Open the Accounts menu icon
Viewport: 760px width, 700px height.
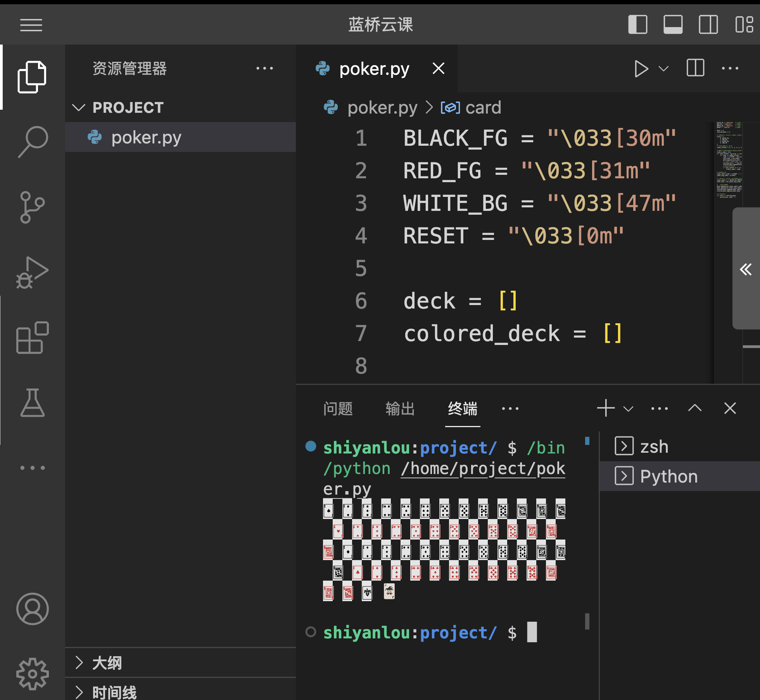(x=33, y=609)
